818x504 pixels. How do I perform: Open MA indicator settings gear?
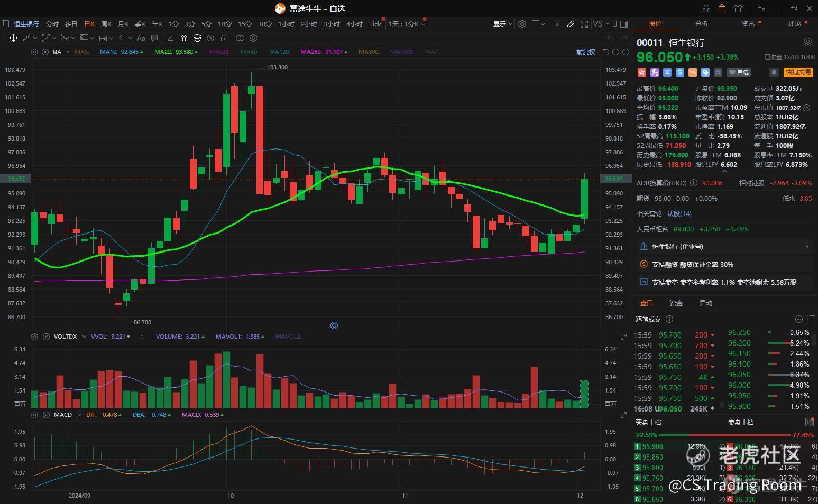pos(35,52)
